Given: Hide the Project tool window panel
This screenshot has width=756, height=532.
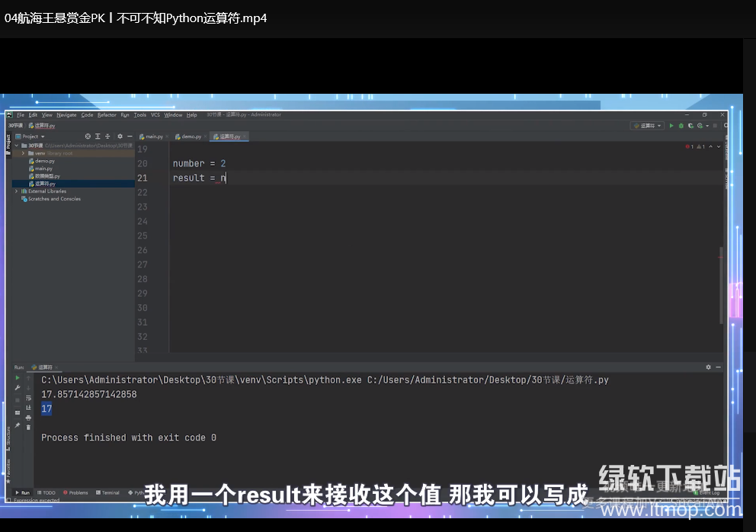Looking at the screenshot, I should [129, 136].
